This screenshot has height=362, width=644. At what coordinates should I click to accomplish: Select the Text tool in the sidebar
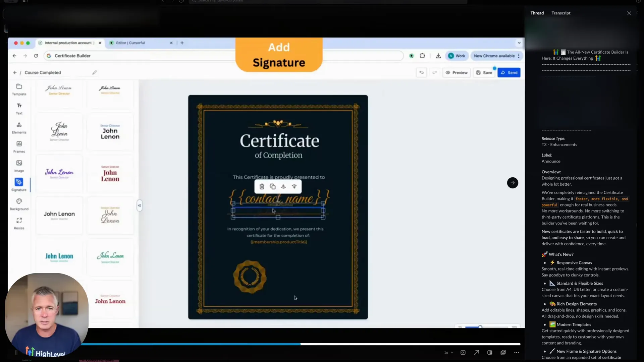pos(19,108)
